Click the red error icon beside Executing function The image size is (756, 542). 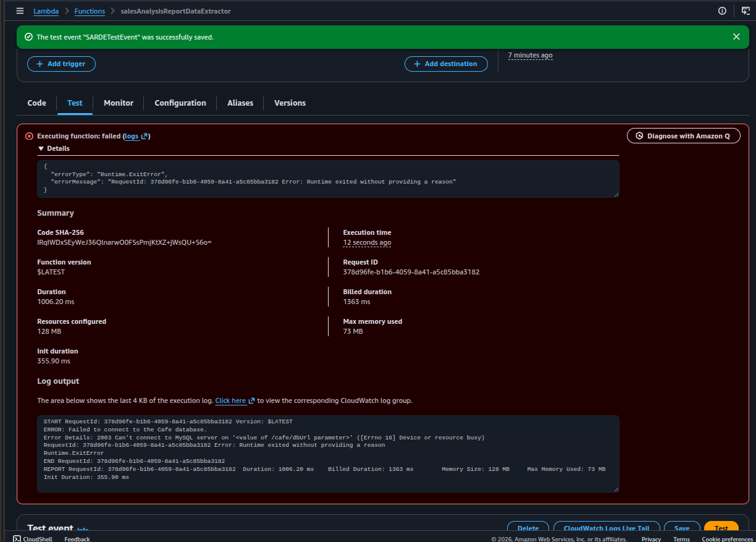tap(29, 136)
